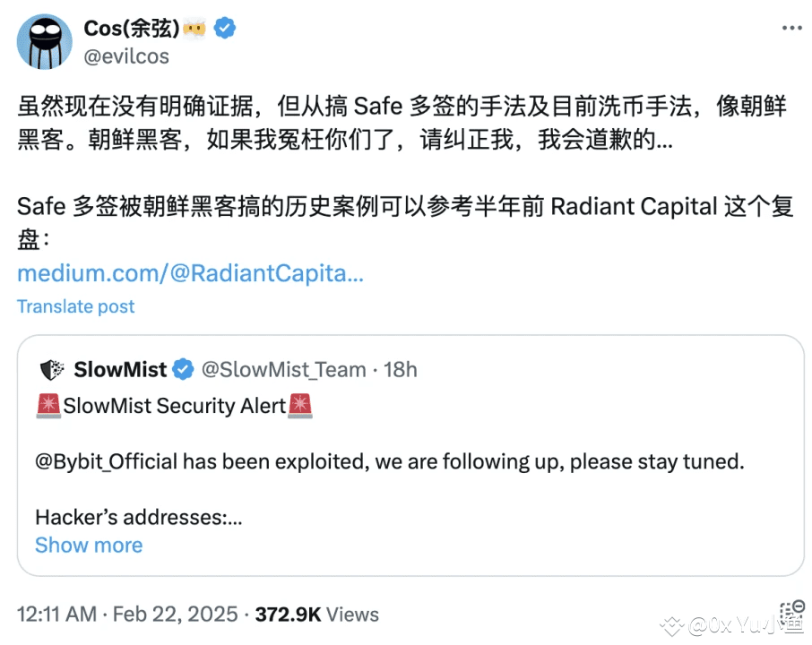Expand quoted tweet with Show more

89,545
